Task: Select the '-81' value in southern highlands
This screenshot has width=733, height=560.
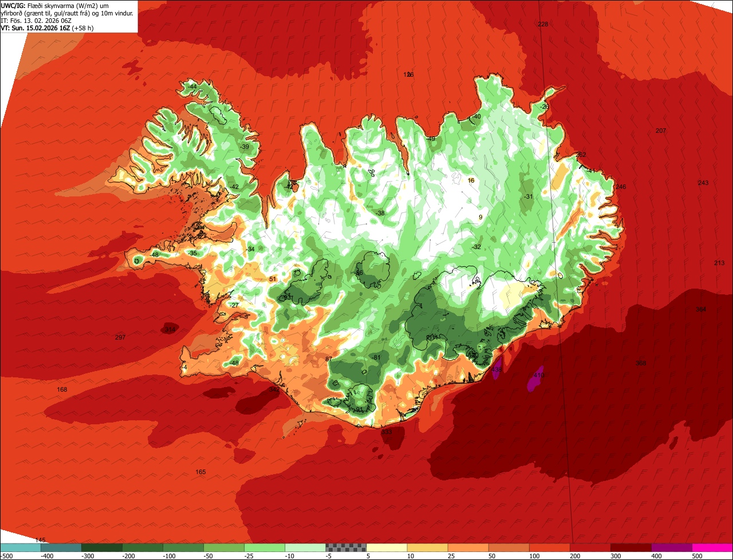Action: [x=376, y=358]
